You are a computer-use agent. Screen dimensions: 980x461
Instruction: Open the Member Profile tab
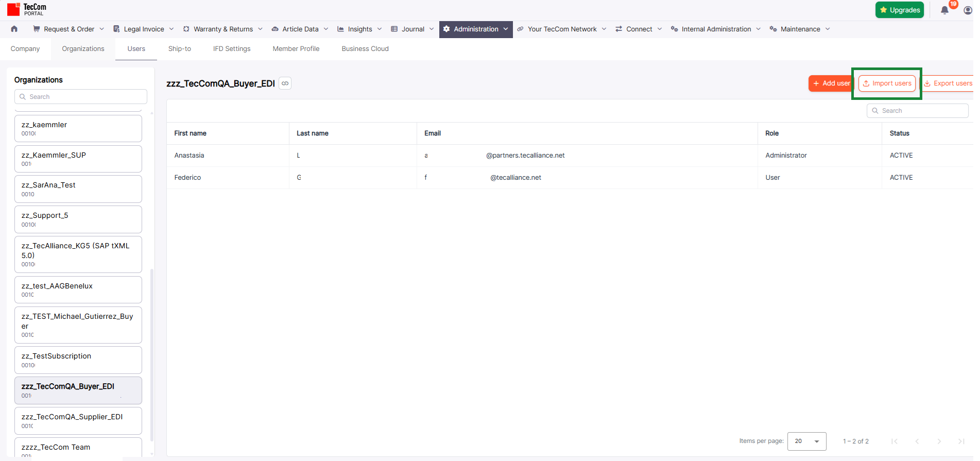coord(296,49)
